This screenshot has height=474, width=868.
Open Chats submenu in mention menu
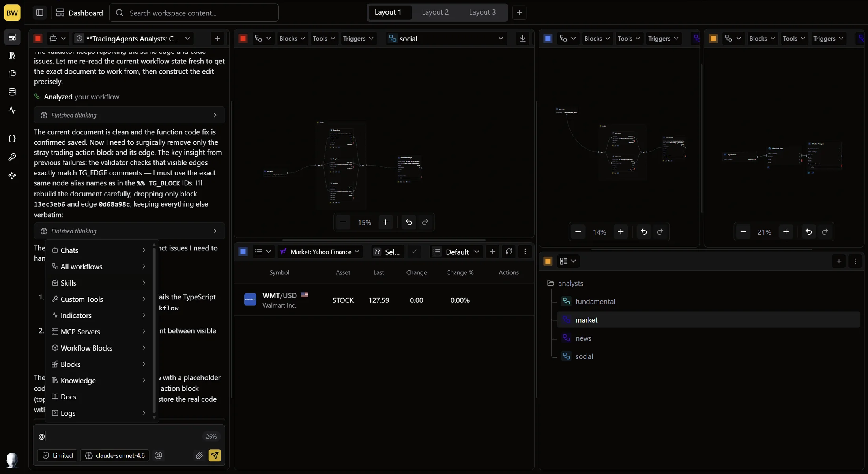[x=99, y=250]
